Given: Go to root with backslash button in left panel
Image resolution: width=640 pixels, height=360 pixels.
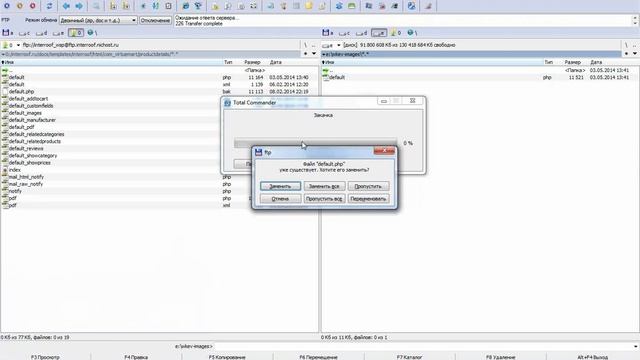Looking at the screenshot, I should tap(305, 45).
